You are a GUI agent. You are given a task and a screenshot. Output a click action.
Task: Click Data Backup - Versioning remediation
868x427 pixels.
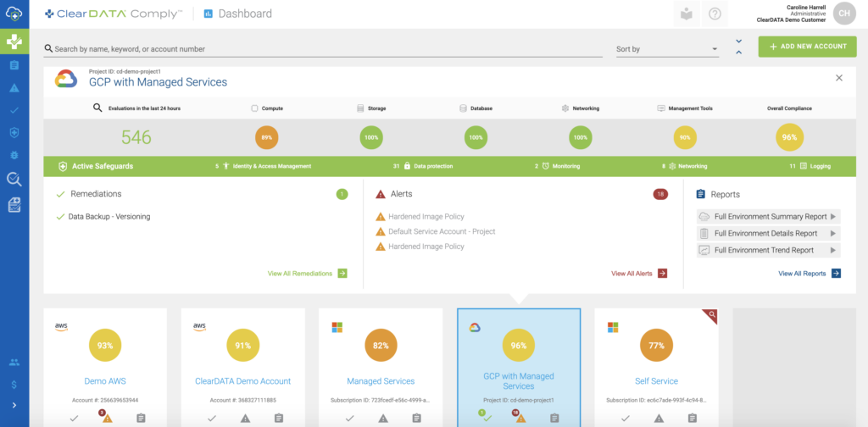[103, 217]
